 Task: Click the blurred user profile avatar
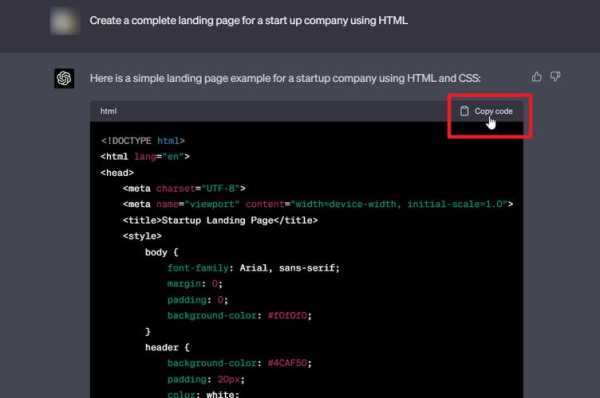coord(64,21)
